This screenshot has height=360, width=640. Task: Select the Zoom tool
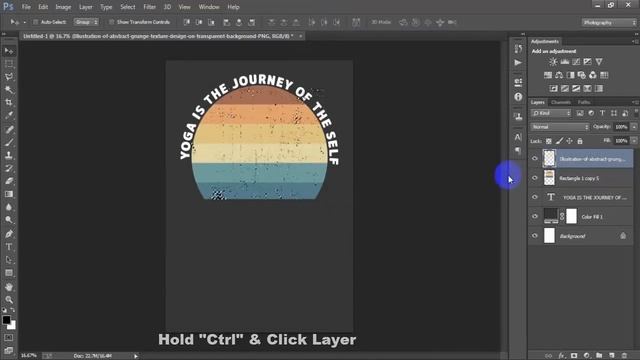coord(9,300)
